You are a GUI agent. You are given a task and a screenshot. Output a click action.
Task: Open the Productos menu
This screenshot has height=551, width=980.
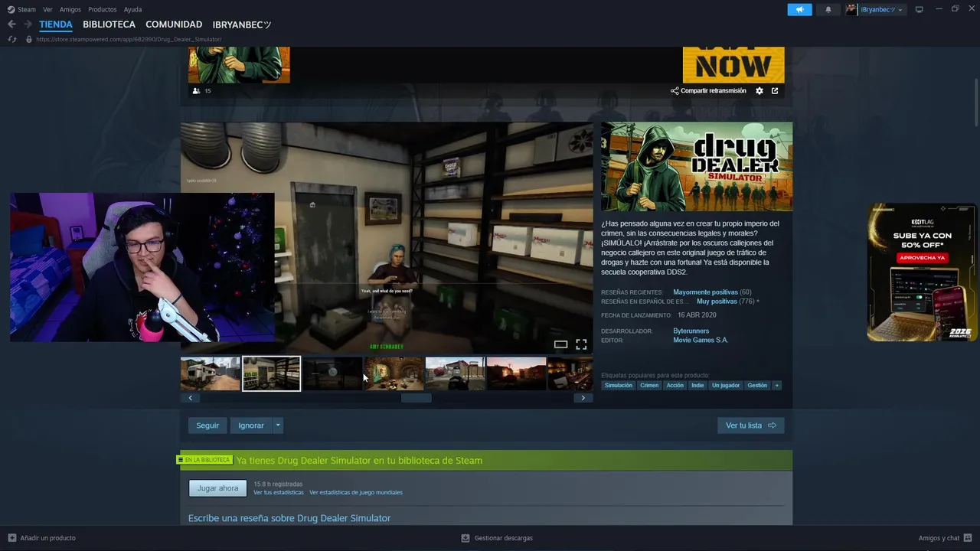103,9
